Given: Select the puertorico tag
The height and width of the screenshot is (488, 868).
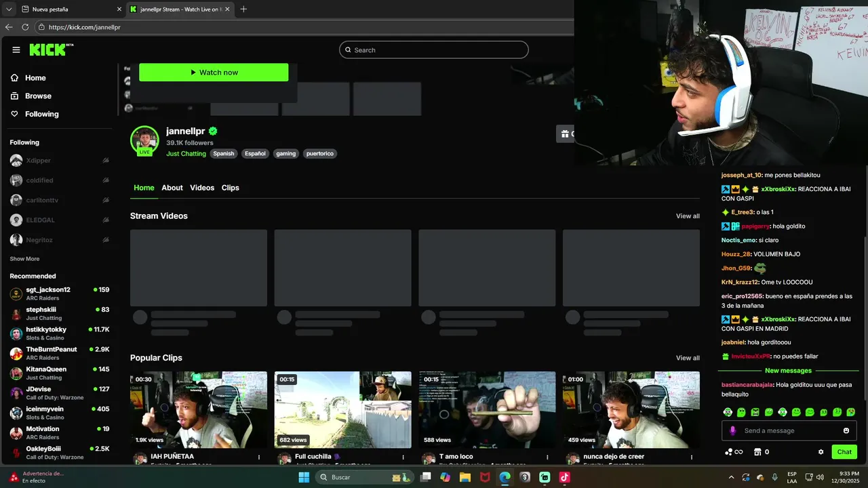Looking at the screenshot, I should tap(320, 154).
